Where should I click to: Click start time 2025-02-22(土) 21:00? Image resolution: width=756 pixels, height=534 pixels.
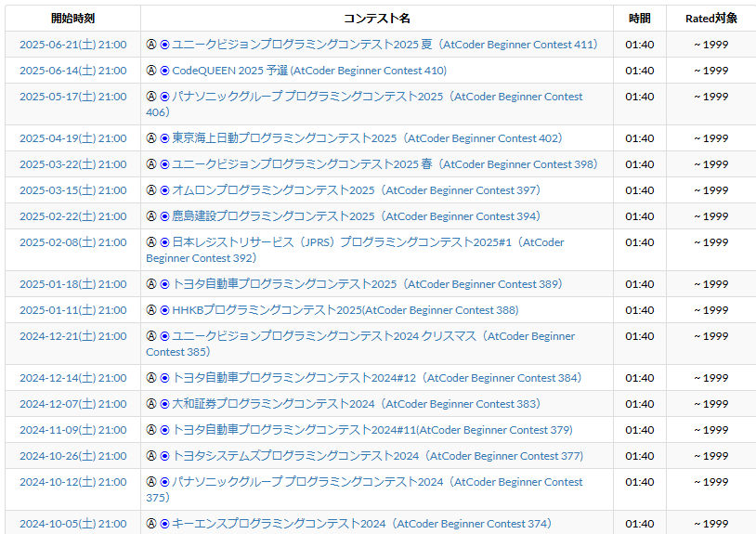[73, 216]
